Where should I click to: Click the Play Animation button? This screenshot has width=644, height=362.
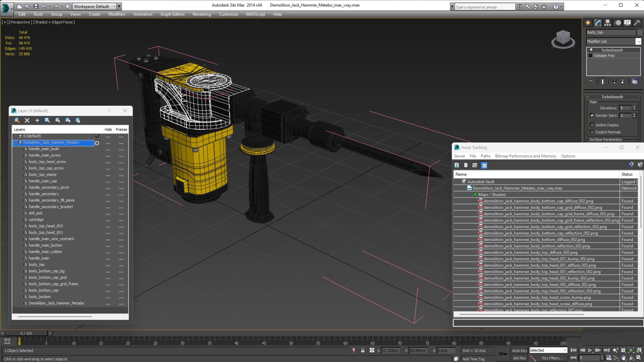coord(590,350)
